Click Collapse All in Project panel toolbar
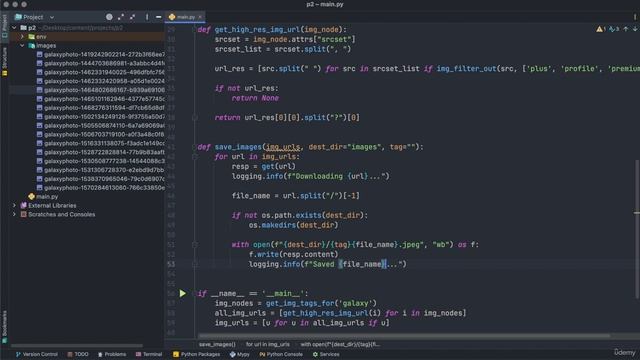This screenshot has height=360, width=640. click(132, 17)
